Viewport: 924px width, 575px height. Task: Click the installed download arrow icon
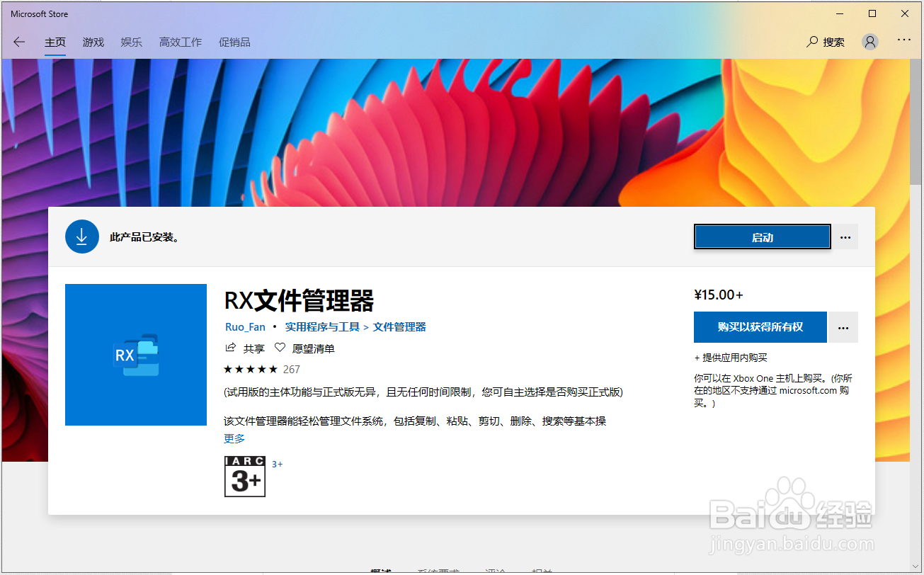pyautogui.click(x=81, y=237)
